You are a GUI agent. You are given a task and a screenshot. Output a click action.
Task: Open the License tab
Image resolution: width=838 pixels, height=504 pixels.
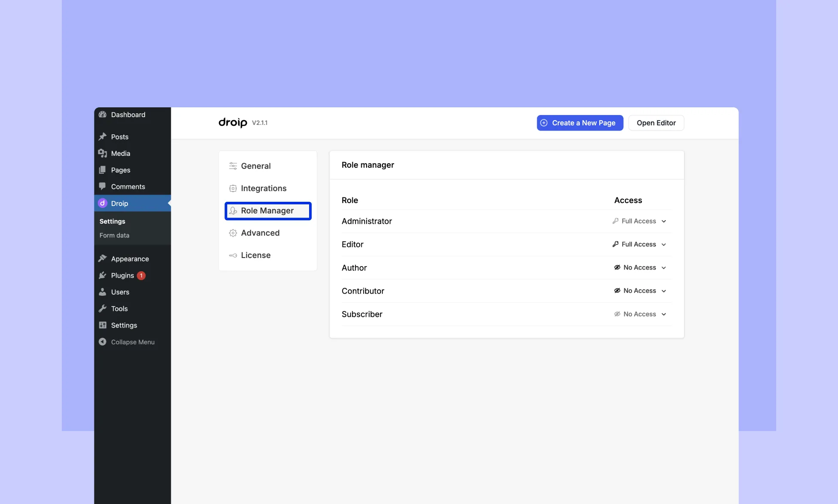(x=268, y=255)
